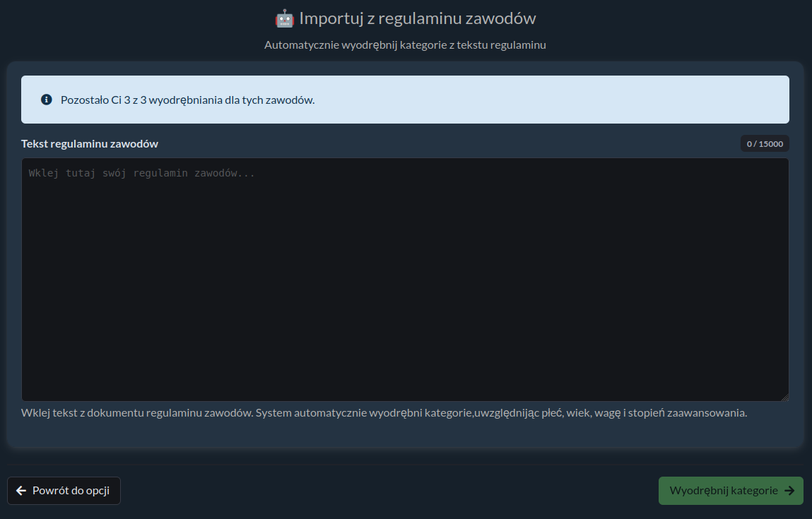Click the "0 / 15000" character counter badge
The width and height of the screenshot is (812, 519).
pyautogui.click(x=765, y=144)
